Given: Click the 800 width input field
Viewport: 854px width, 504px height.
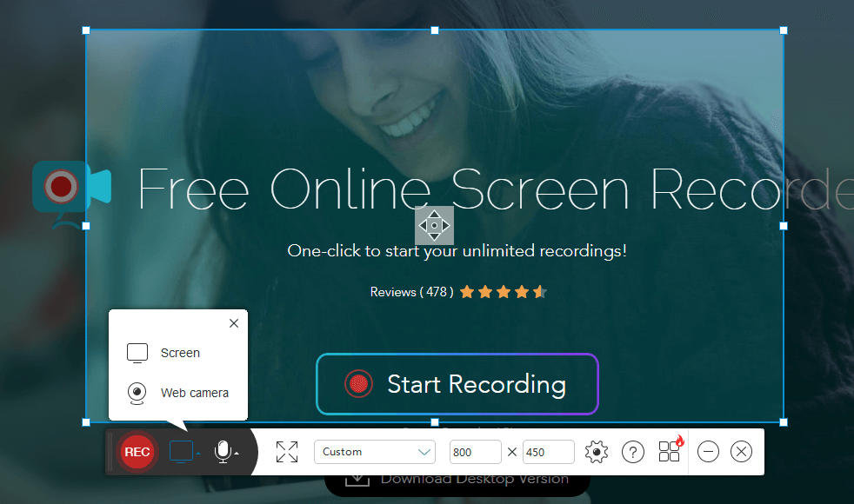Looking at the screenshot, I should click(475, 452).
